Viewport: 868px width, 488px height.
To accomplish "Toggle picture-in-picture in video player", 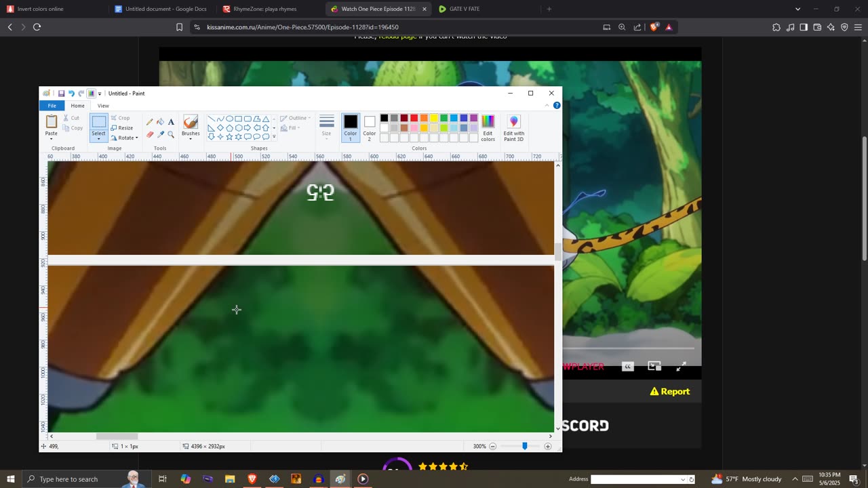I will tap(654, 367).
